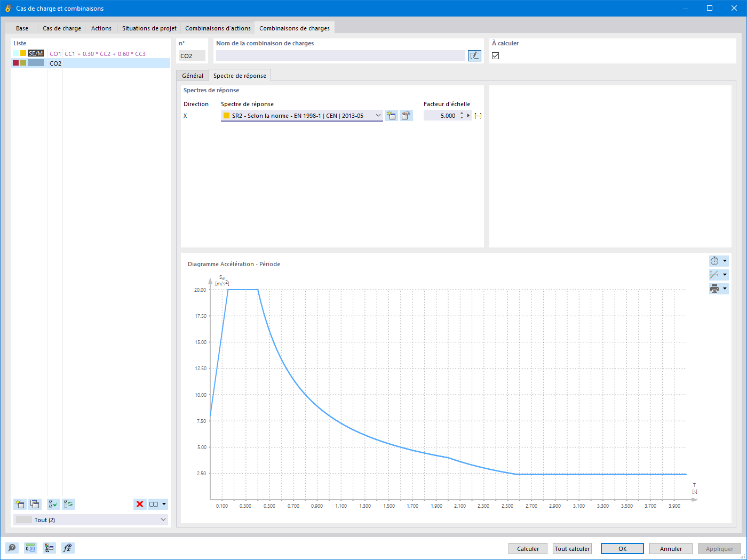
Task: Close the Cas de charge et combinaisons dialog
Action: click(x=734, y=8)
